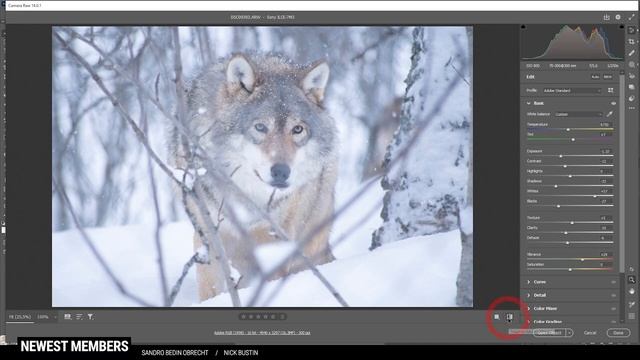
Task: Click the Cancel button
Action: 589,333
